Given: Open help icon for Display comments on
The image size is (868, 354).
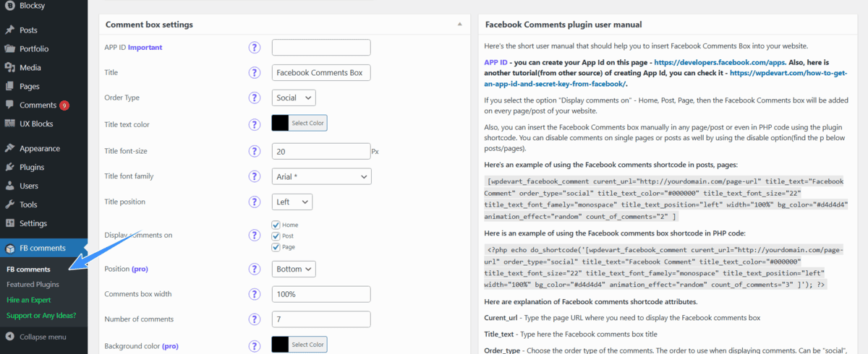Looking at the screenshot, I should coord(255,236).
